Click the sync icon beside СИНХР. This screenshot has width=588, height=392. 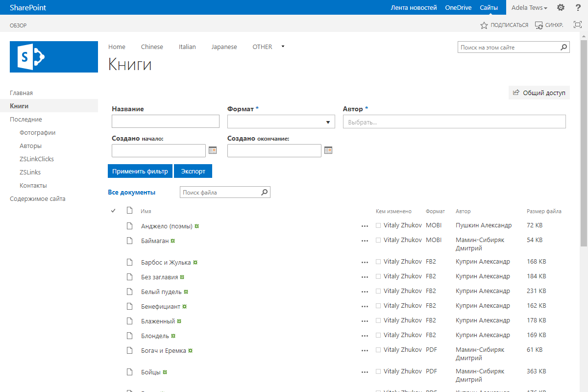(539, 25)
